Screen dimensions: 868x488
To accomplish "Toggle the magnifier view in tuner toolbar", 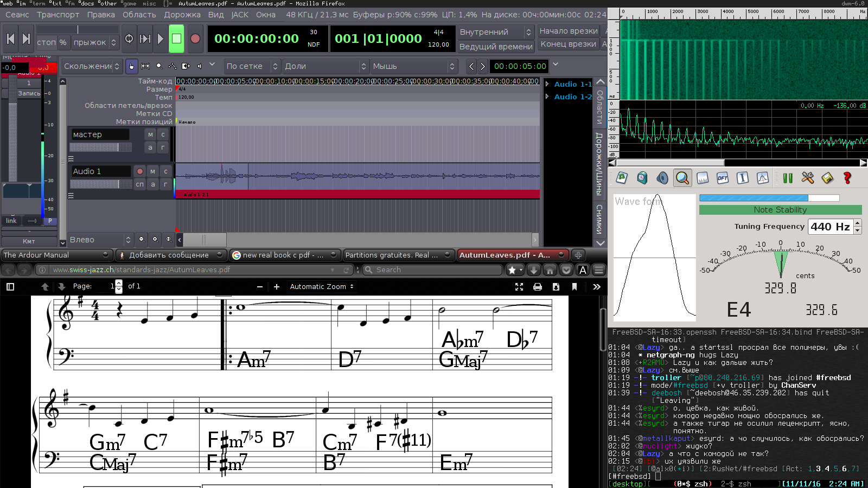I will [682, 177].
